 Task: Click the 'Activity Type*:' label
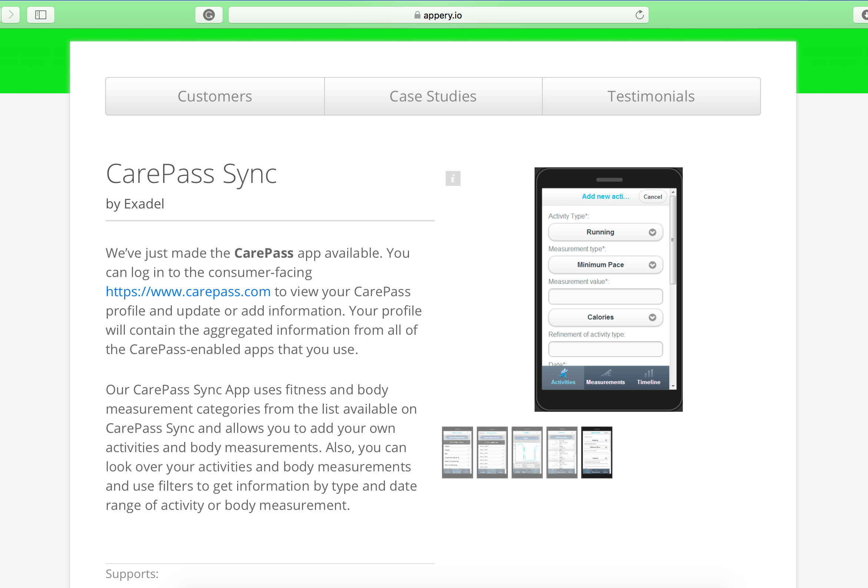coord(568,216)
